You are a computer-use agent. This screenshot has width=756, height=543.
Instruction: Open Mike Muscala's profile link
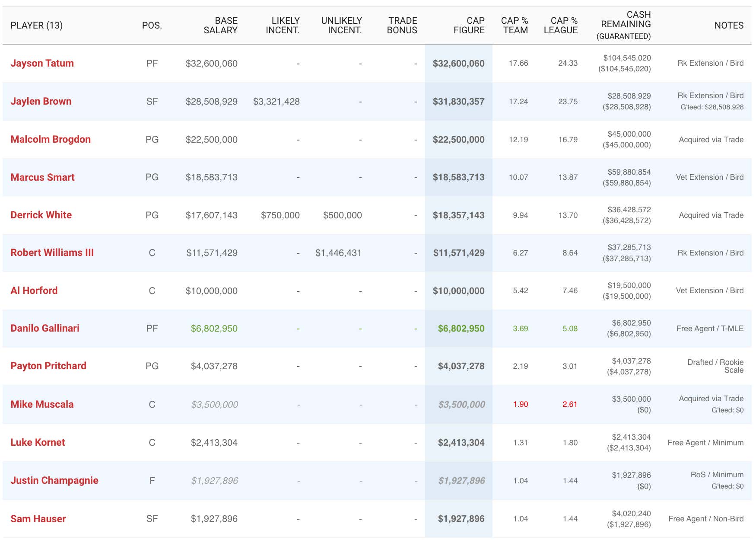click(42, 404)
